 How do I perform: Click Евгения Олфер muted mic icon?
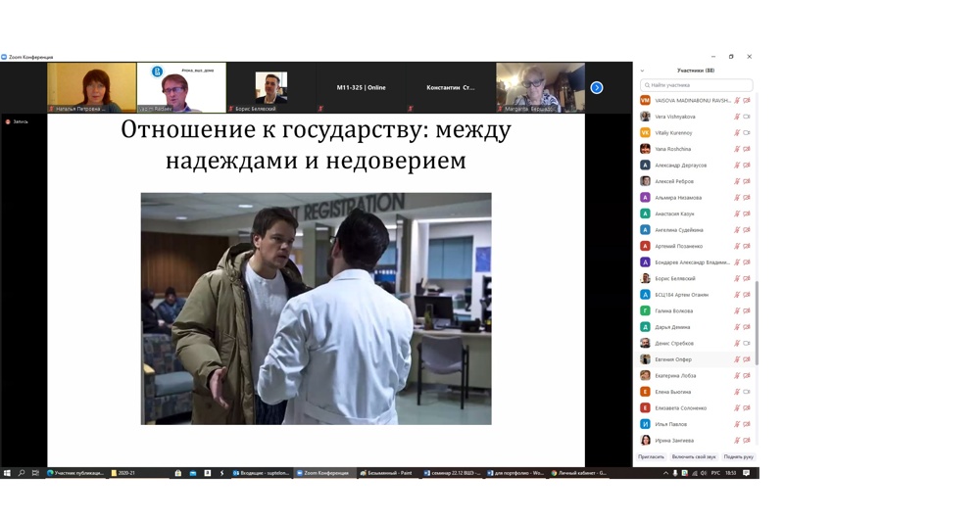click(x=737, y=359)
